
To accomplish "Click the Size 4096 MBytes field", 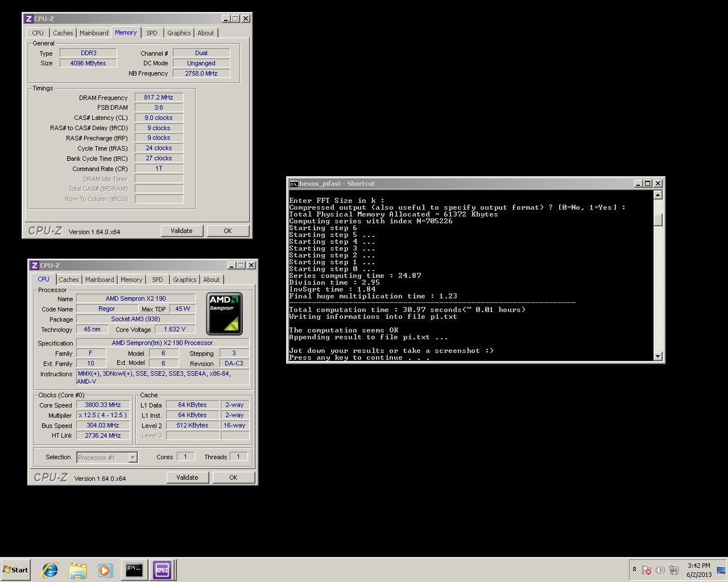I will (88, 63).
